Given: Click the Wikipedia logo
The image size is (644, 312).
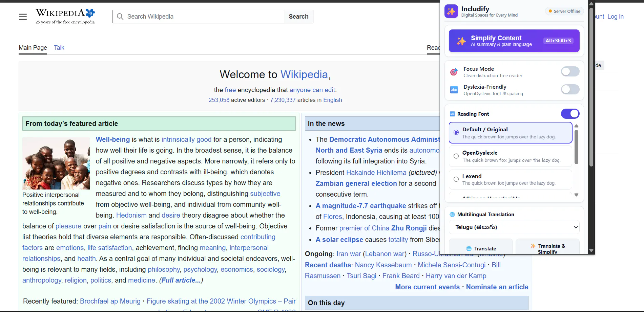Looking at the screenshot, I should 65,16.
